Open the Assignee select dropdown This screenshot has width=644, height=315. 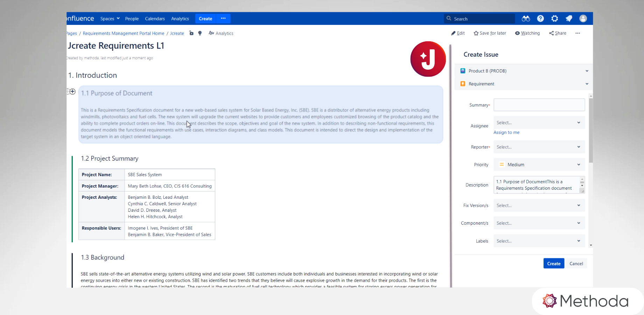pos(539,122)
